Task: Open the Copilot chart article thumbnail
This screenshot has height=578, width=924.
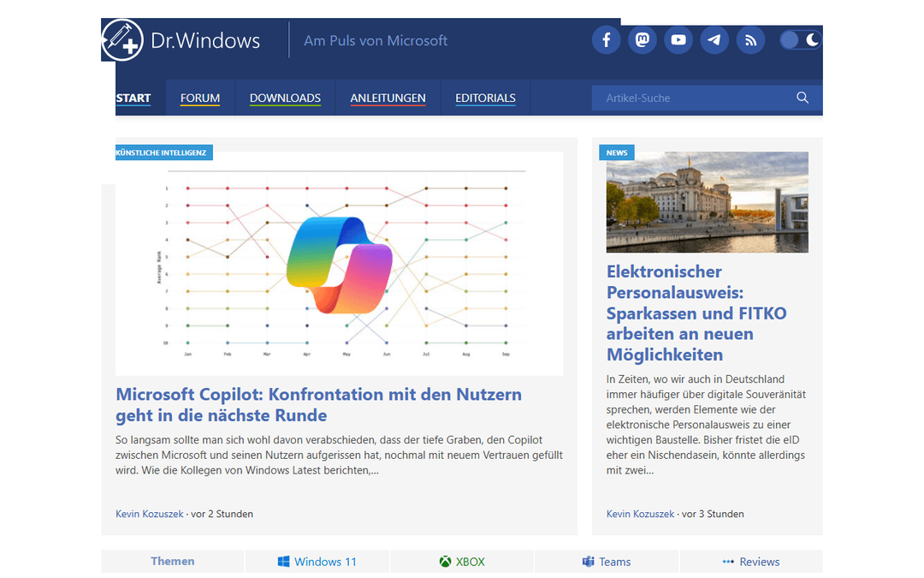Action: (x=339, y=263)
